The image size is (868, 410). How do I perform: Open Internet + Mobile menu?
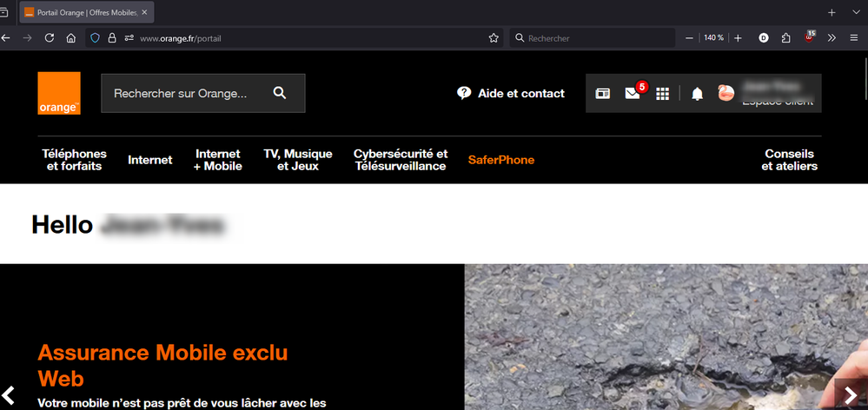217,160
